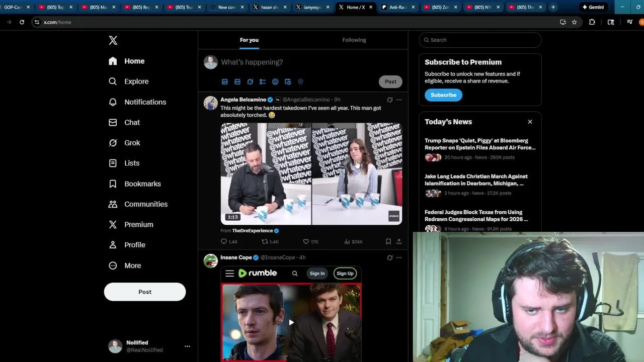View analytics on Angela Belcamino's post
644x362 pixels.
point(353,242)
